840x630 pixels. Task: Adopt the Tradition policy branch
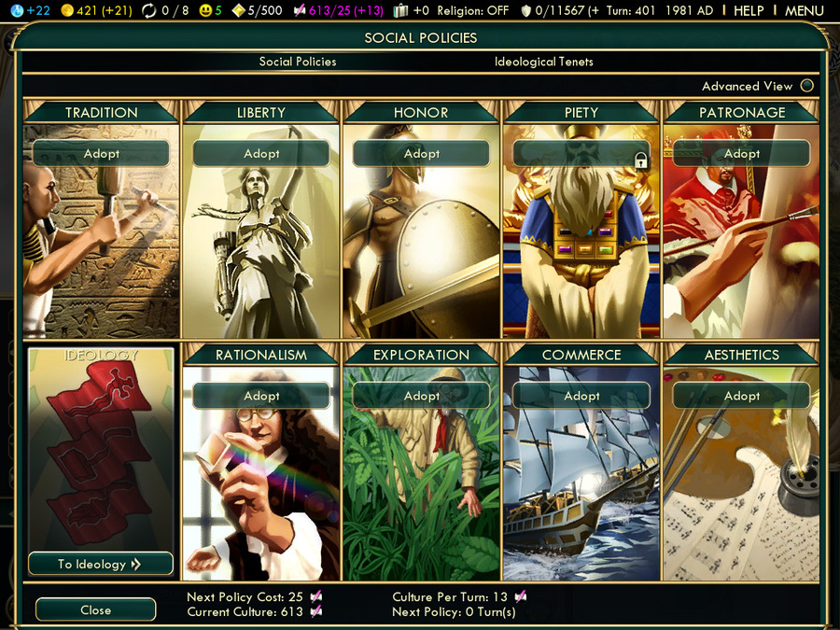101,154
